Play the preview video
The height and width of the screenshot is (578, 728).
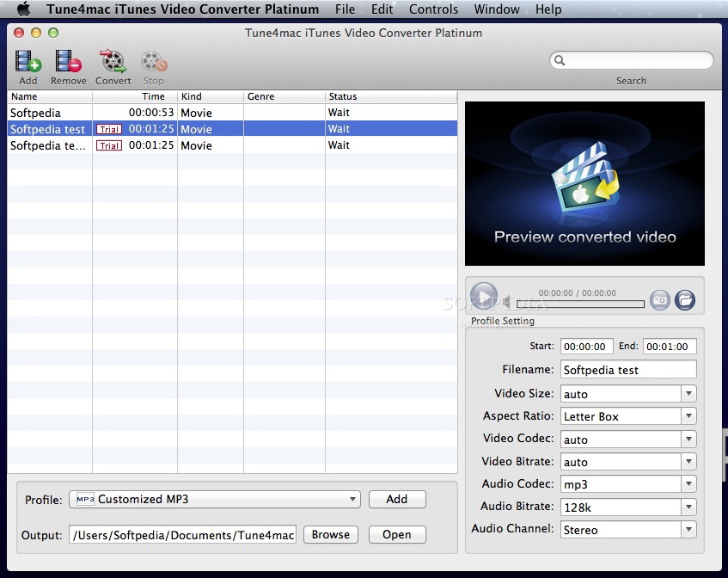[x=484, y=297]
